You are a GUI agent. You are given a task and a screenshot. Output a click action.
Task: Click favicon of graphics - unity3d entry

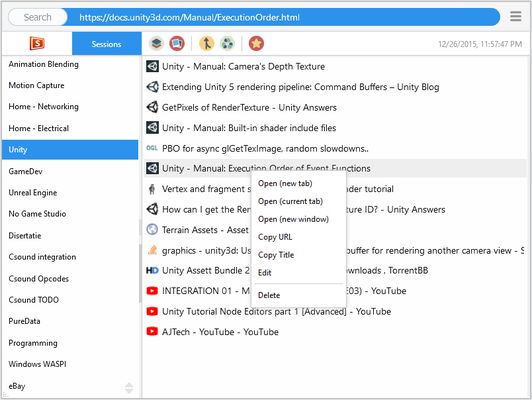click(152, 250)
